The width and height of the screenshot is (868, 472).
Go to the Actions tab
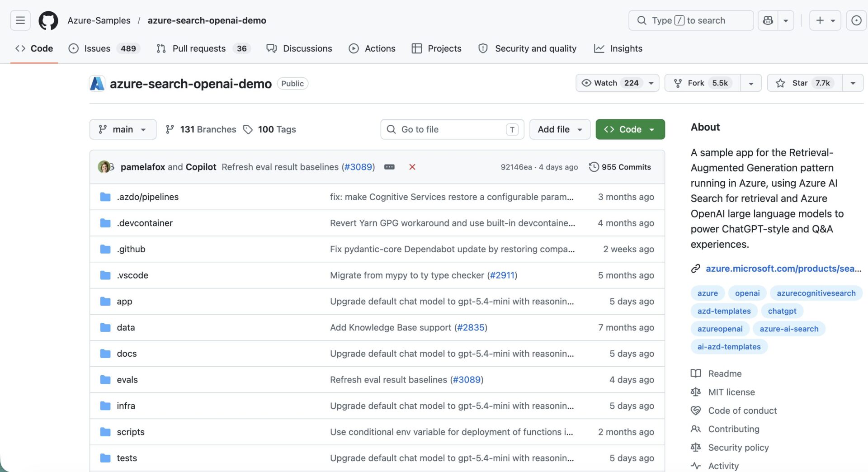372,48
